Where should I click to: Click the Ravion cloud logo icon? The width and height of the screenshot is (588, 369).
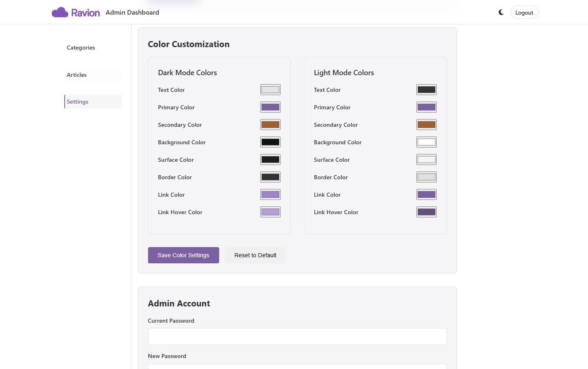60,13
